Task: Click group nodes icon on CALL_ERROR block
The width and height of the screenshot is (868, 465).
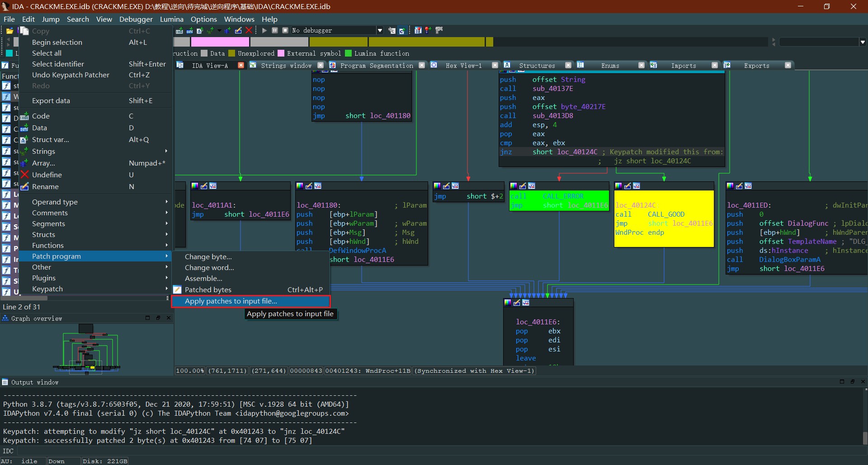Action: 532,186
